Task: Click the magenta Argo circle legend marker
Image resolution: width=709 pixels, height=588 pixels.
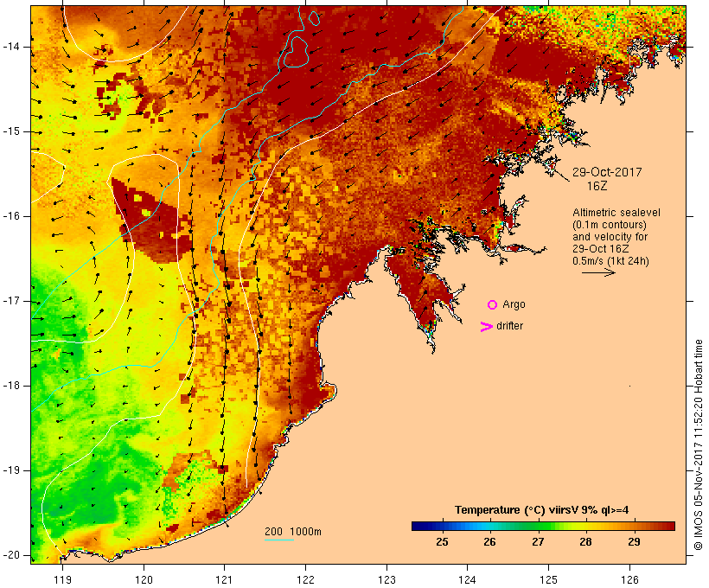Action: [493, 305]
